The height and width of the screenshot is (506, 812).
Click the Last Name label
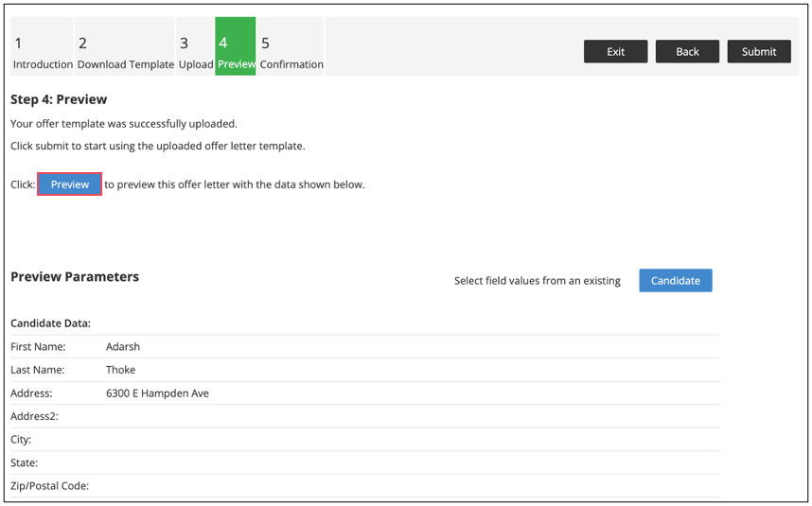click(x=37, y=370)
